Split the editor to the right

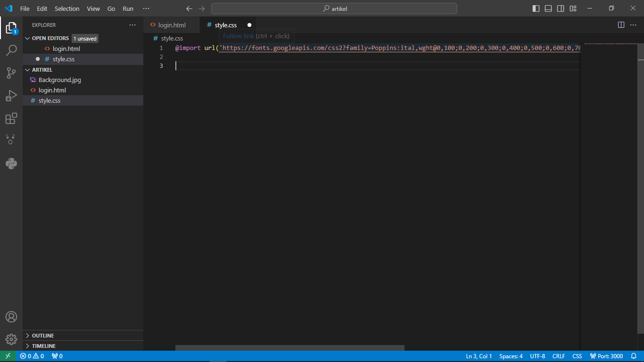(621, 25)
